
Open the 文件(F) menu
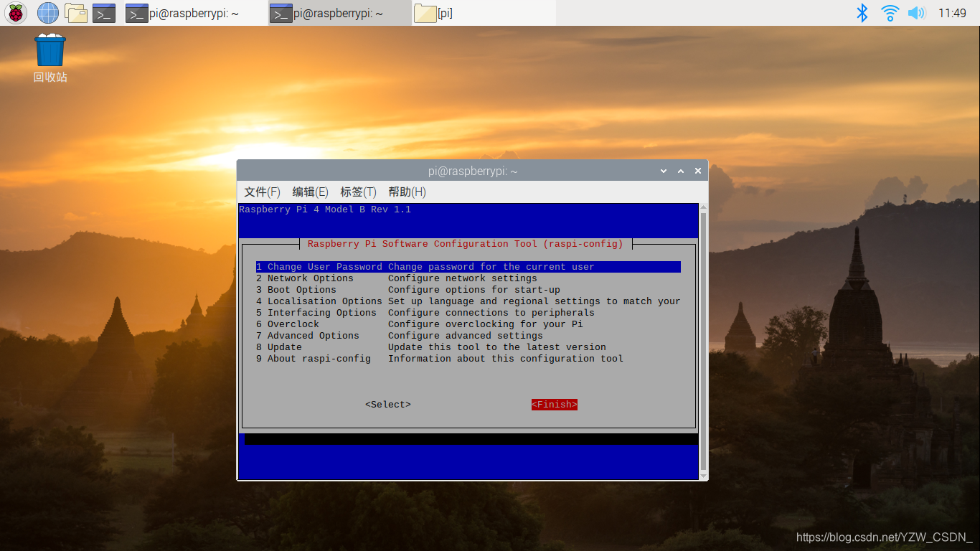[262, 192]
